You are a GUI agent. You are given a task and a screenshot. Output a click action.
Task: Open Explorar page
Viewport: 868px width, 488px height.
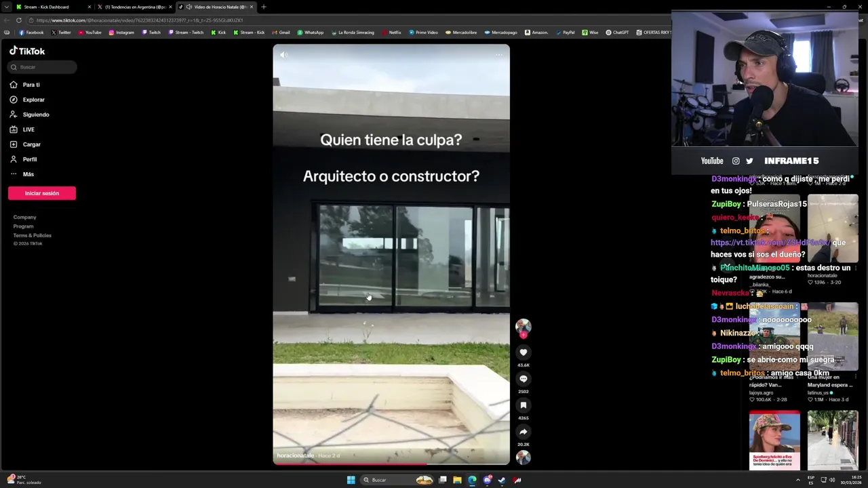coord(33,100)
